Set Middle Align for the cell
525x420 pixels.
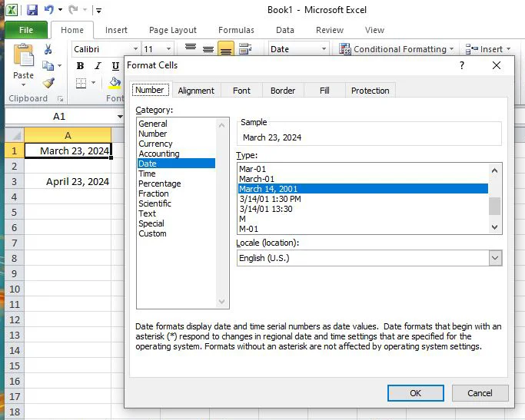click(x=208, y=49)
